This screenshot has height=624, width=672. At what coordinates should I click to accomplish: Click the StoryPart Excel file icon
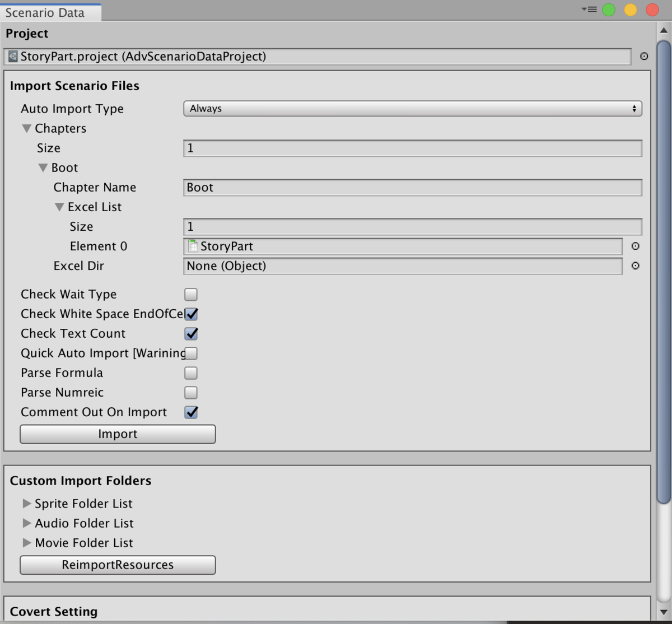click(193, 246)
